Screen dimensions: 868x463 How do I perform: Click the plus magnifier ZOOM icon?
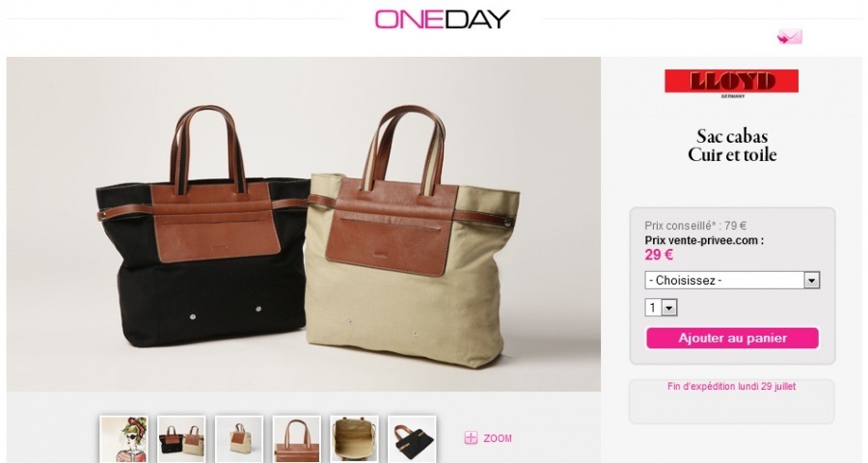(x=471, y=438)
